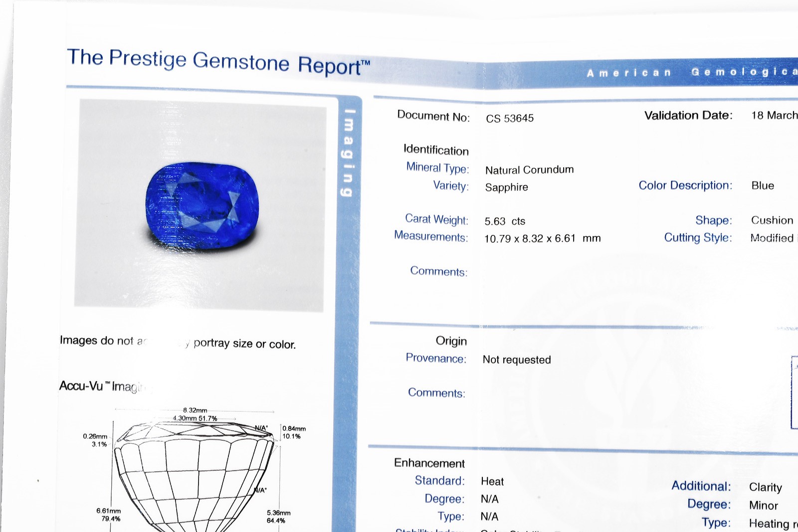Select The Prestige Gemstone Report title
Image resolution: width=798 pixels, height=532 pixels.
coord(218,62)
